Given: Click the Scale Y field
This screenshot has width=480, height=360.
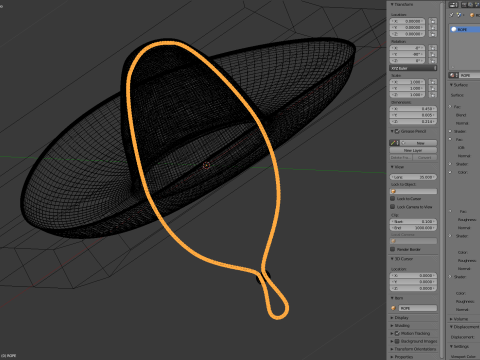Looking at the screenshot, I should 408,88.
